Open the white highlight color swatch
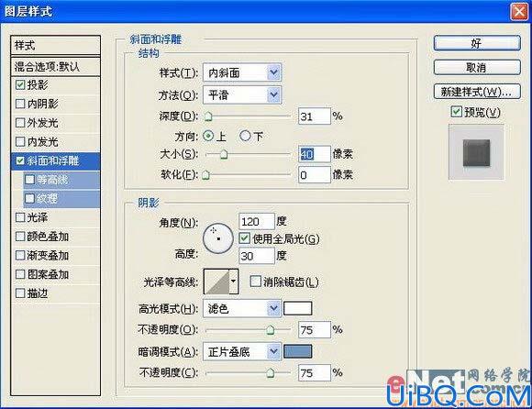Screen dimensions: 532x409 point(297,308)
